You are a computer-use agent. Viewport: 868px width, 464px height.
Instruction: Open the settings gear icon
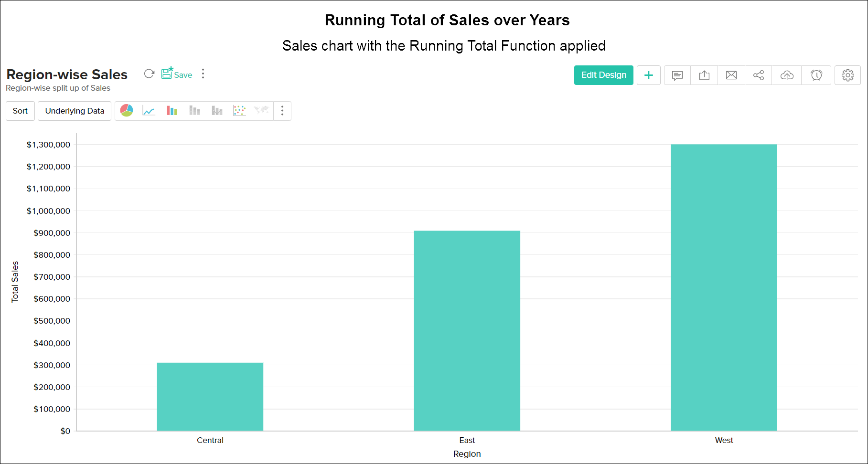[x=847, y=75]
